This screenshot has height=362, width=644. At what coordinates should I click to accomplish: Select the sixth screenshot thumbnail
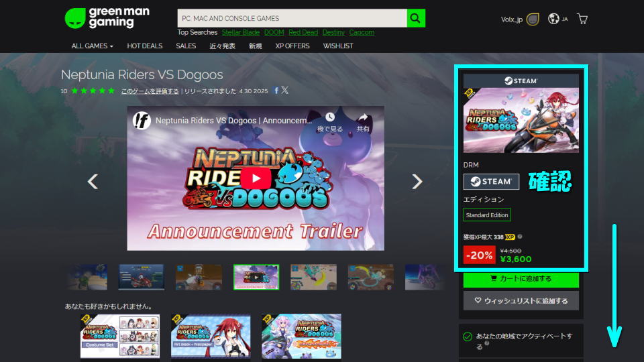click(370, 277)
